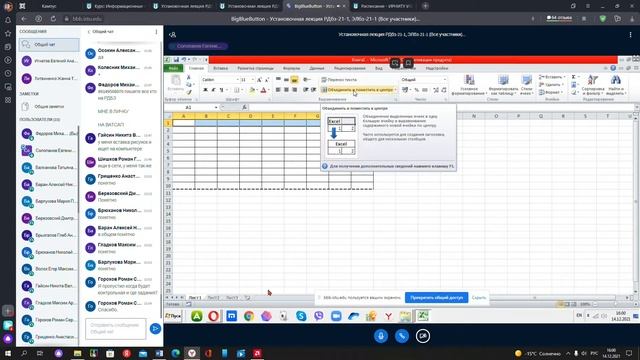Align cell text to the left
The width and height of the screenshot is (640, 360).
click(278, 90)
